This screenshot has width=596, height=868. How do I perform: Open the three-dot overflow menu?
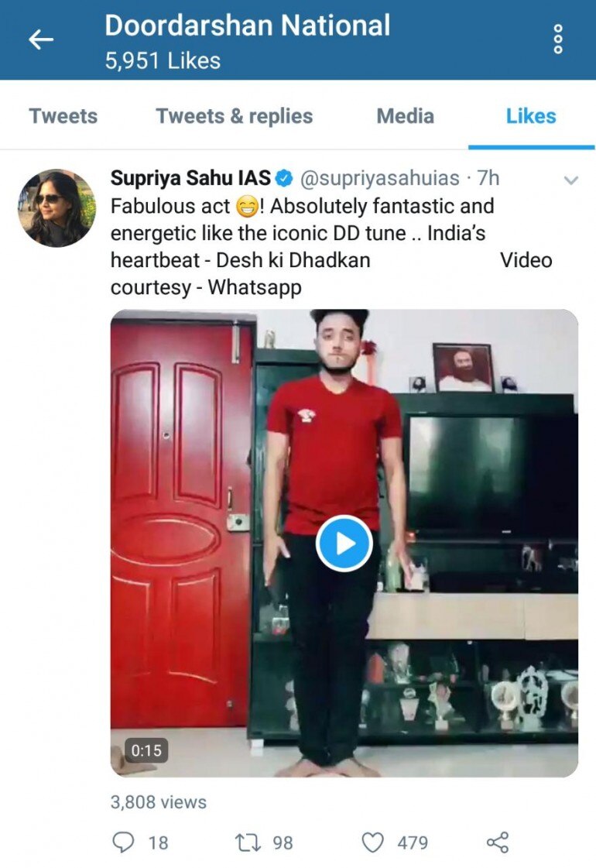(x=558, y=39)
